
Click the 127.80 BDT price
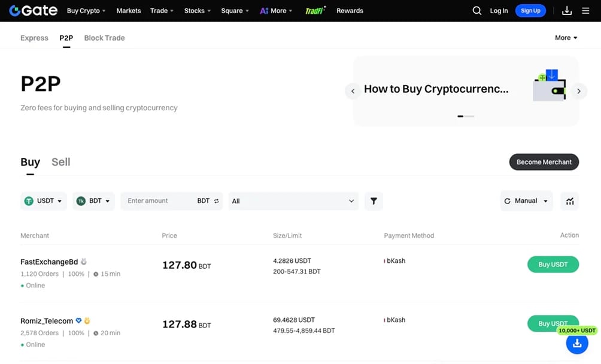tap(186, 265)
